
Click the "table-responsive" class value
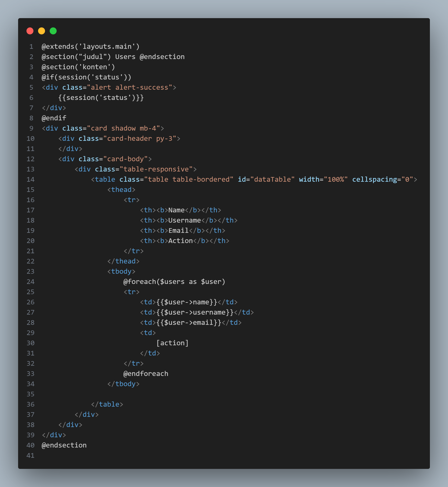[x=156, y=169]
